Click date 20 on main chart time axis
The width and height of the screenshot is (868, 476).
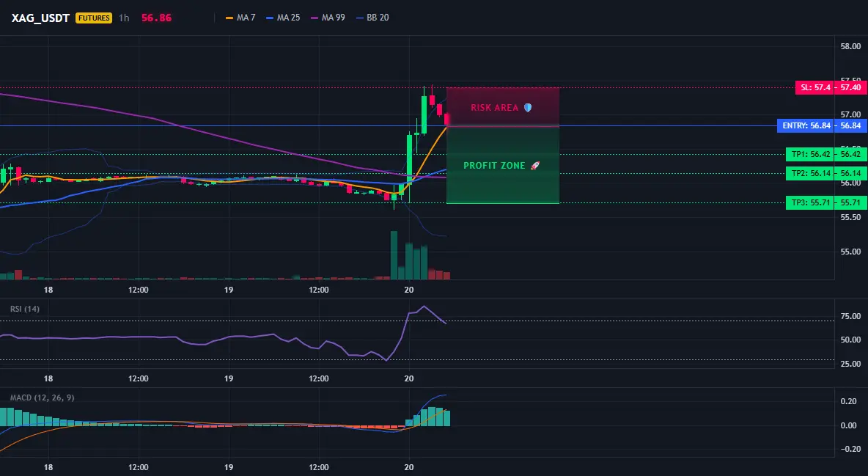(x=409, y=290)
